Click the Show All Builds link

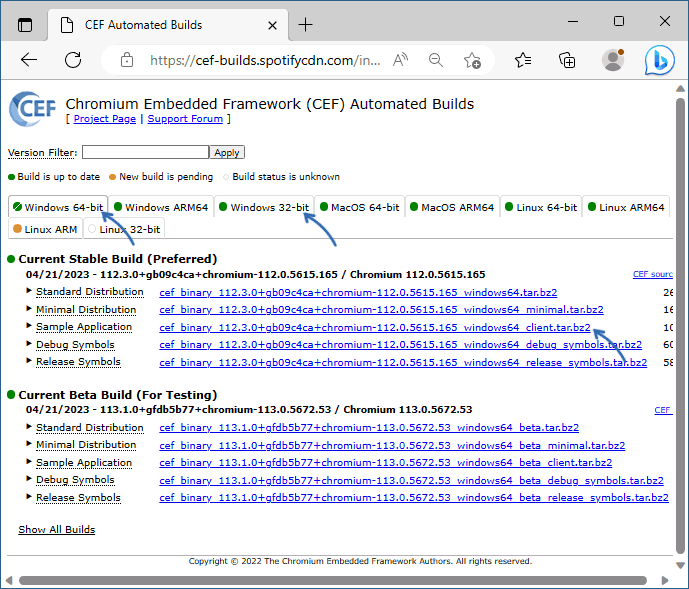[x=57, y=529]
